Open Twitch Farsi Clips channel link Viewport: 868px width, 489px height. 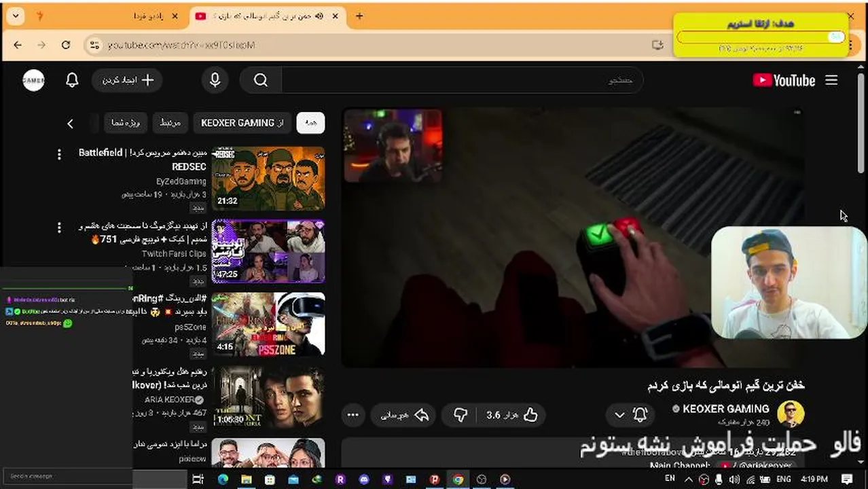point(174,254)
